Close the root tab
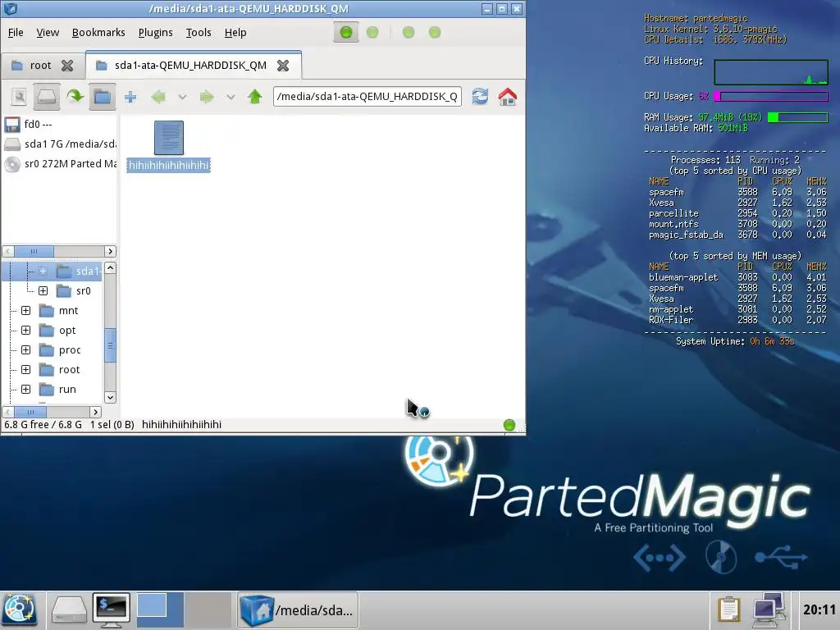The height and width of the screenshot is (630, 840). (67, 66)
